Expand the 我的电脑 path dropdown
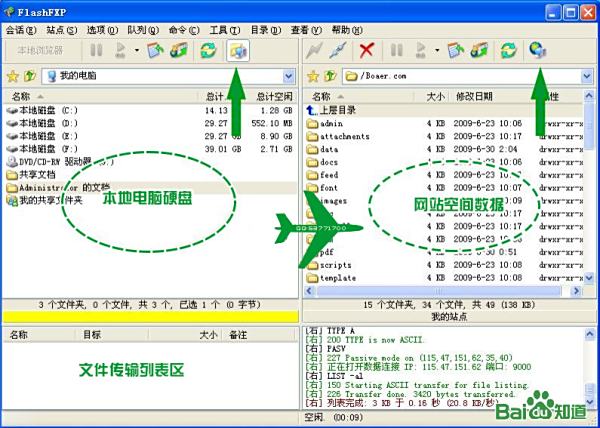Viewport: 600px width, 428px height. tap(289, 76)
